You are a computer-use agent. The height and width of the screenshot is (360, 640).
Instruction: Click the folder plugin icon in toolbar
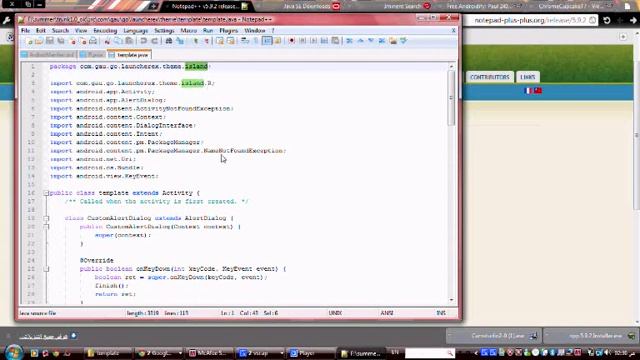pyautogui.click(x=393, y=41)
